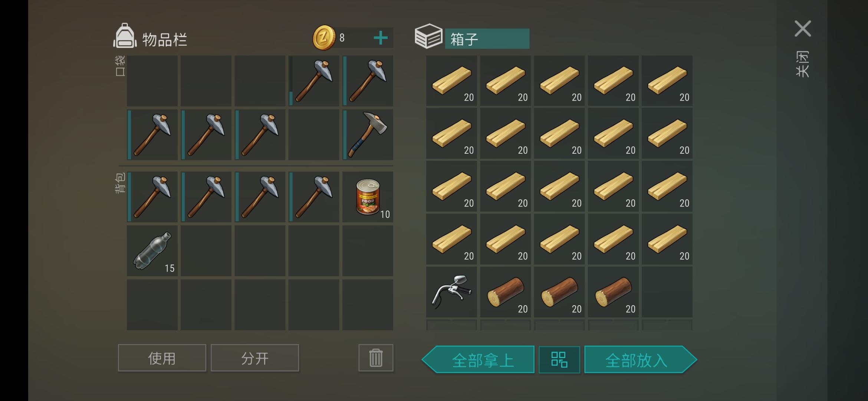Add coins with the plus icon
868x401 pixels.
pyautogui.click(x=381, y=38)
